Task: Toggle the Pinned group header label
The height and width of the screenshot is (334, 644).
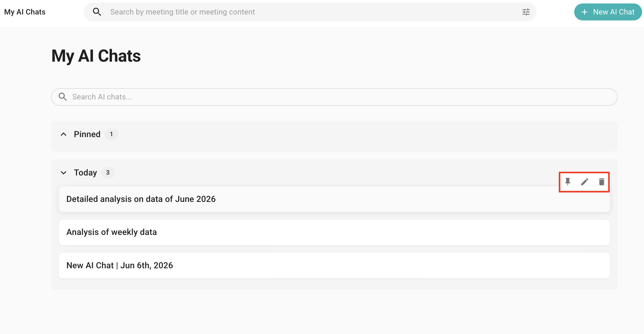Action: [x=87, y=134]
